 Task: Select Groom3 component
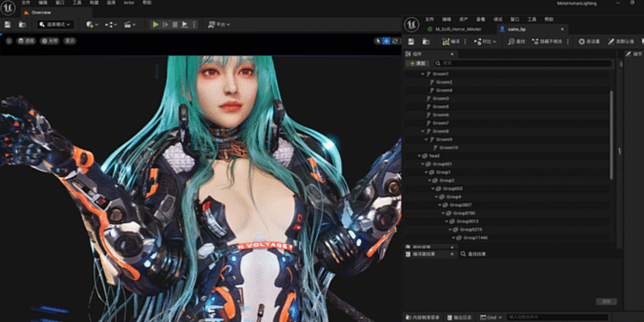coord(438,98)
